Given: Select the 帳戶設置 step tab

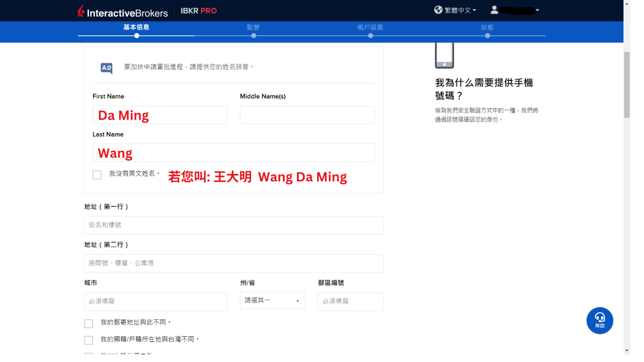Looking at the screenshot, I should pos(370,27).
